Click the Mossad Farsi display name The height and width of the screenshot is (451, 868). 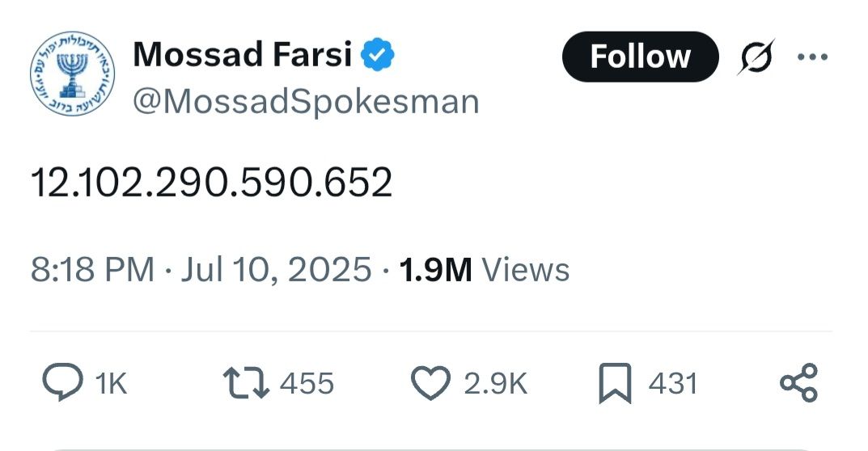[x=243, y=55]
